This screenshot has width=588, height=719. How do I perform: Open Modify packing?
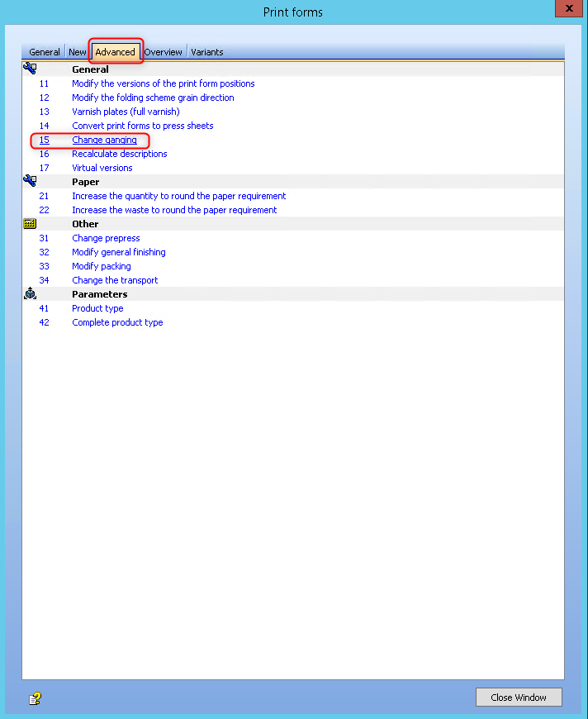point(102,266)
